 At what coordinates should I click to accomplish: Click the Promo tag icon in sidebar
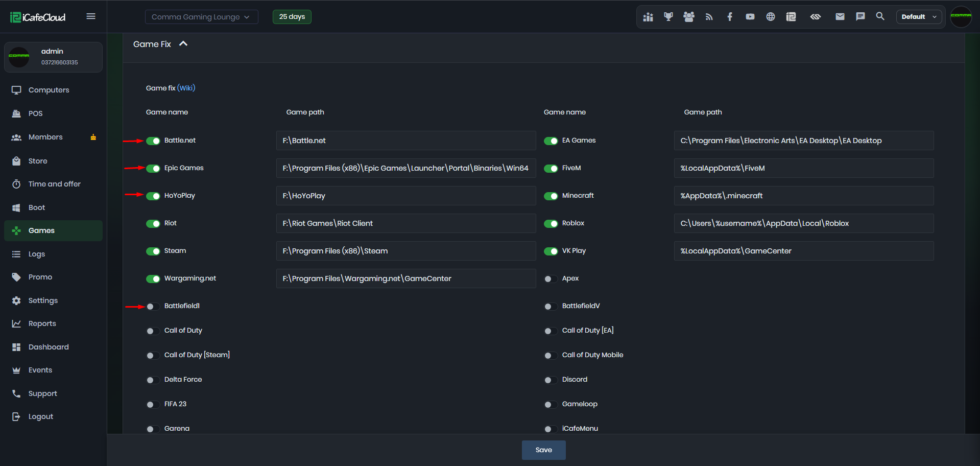click(x=16, y=277)
